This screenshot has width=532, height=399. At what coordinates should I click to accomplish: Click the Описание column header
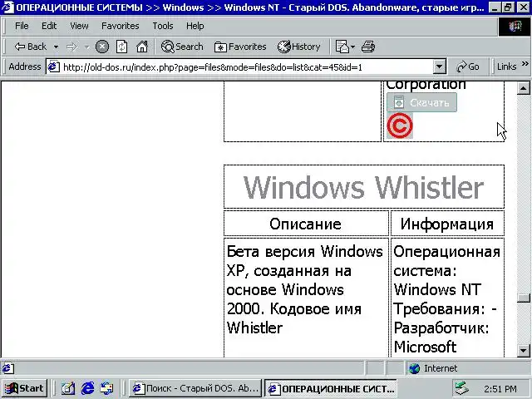click(x=305, y=224)
